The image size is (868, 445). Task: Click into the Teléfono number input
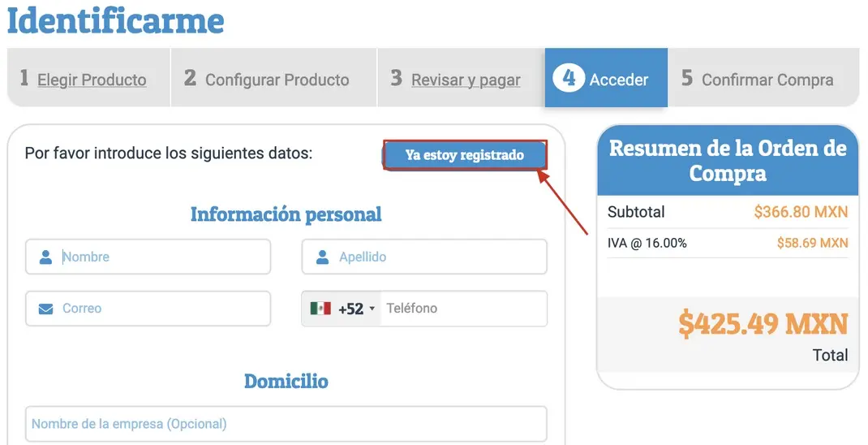[462, 309]
